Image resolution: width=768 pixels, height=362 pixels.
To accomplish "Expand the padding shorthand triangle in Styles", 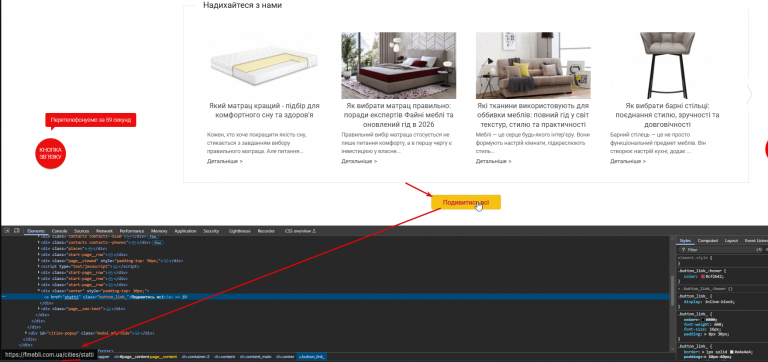I will tap(705, 334).
